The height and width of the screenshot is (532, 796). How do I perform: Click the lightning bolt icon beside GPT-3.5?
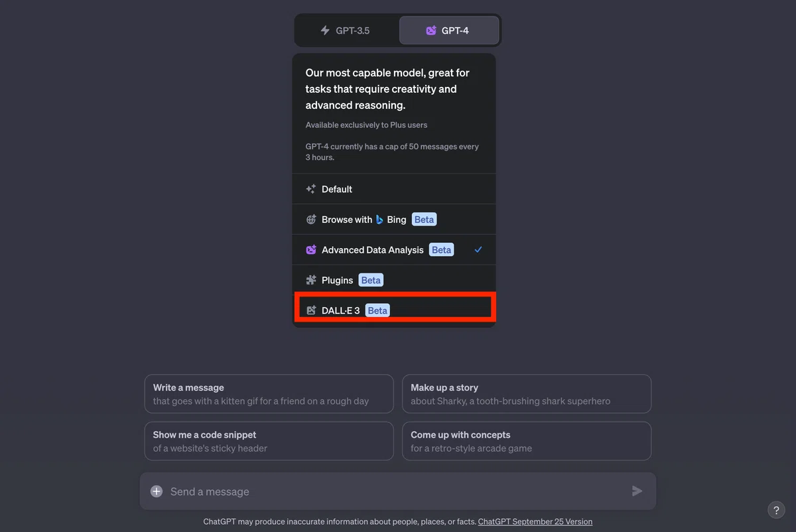(x=325, y=31)
